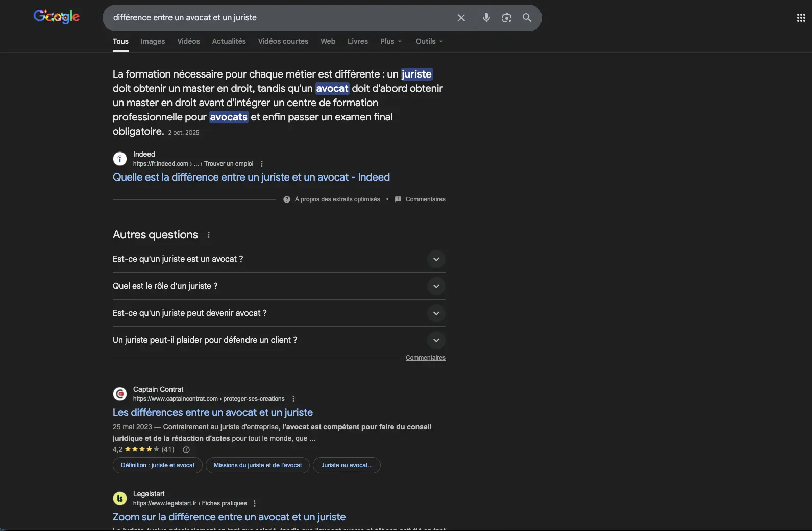The image size is (812, 531).
Task: Click the info icon next to the 4,2 rating
Action: pos(185,450)
